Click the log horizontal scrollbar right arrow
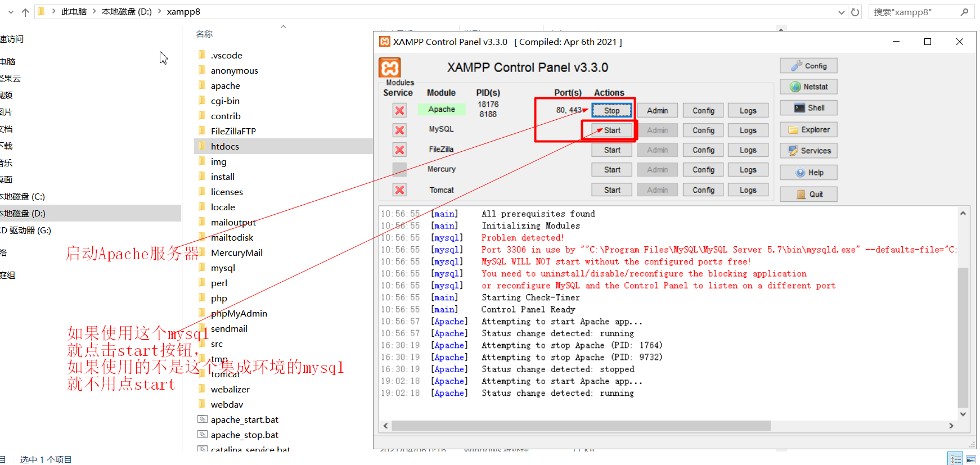Screen dimensions: 980x465 click(951, 426)
